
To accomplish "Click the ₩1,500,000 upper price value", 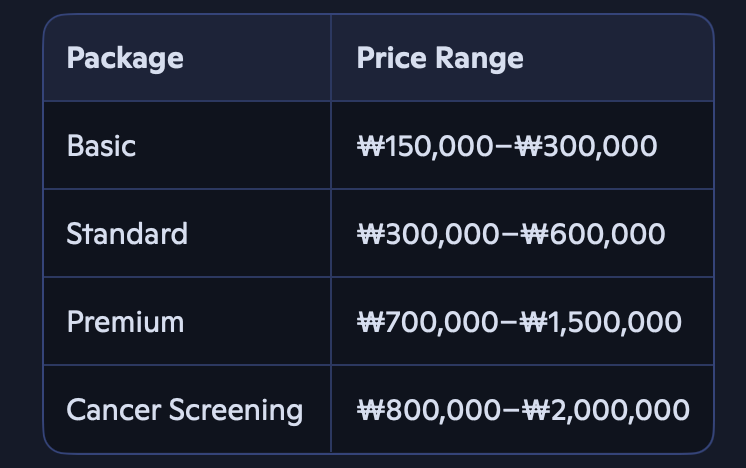I will (x=600, y=322).
